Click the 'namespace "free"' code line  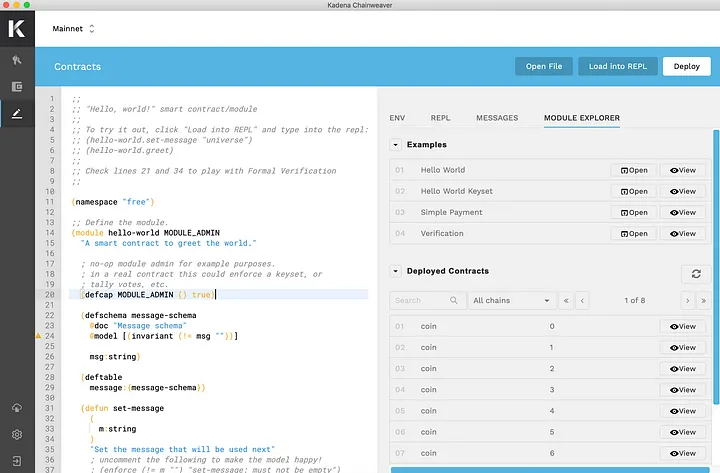[113, 202]
